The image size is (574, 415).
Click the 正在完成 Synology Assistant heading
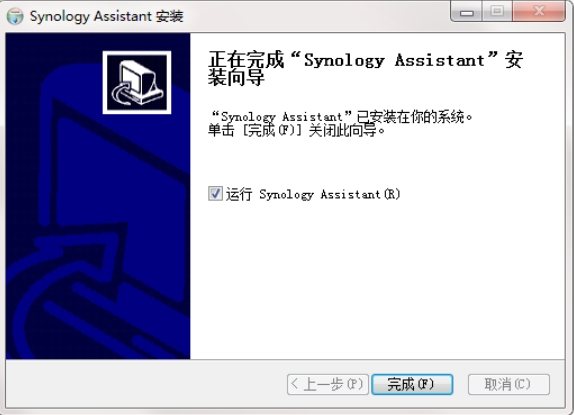365,68
